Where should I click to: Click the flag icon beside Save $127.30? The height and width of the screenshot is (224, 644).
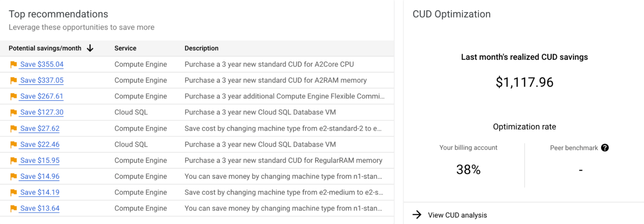point(14,112)
